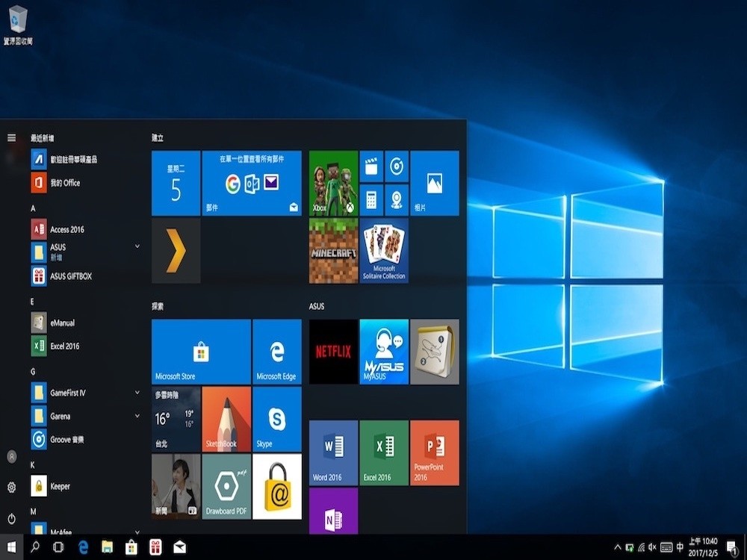
Task: Expand the GameFirst IV folder
Action: pyautogui.click(x=137, y=393)
